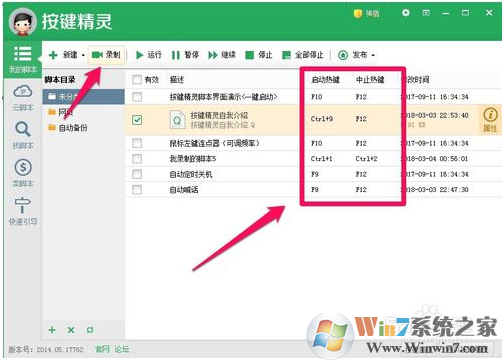Click the Ctrl+9 start hotkey cell
The height and width of the screenshot is (362, 504).
(x=322, y=119)
